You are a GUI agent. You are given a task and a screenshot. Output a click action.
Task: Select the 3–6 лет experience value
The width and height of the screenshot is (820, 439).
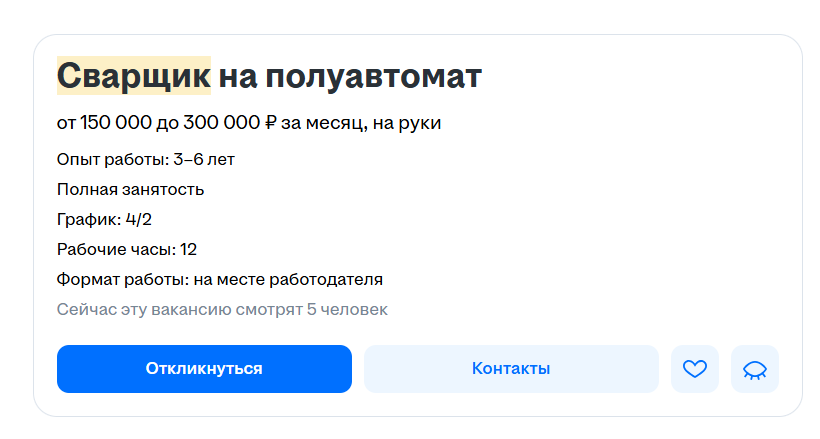[x=204, y=160]
